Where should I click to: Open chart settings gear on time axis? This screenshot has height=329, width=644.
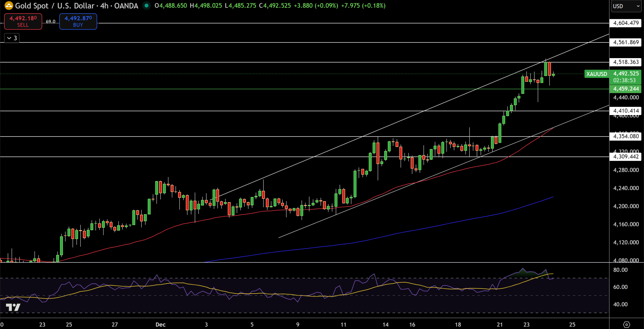click(x=626, y=324)
